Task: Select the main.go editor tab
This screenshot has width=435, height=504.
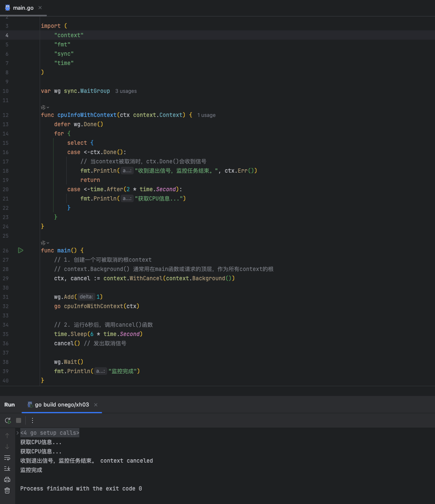Action: pos(23,8)
